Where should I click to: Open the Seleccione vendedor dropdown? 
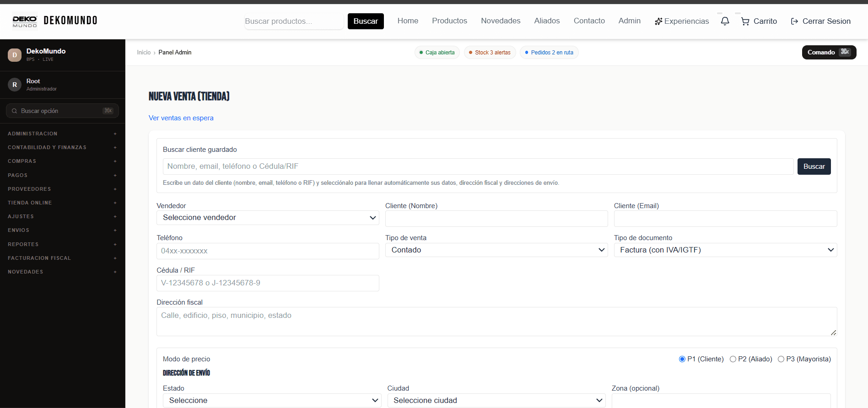click(x=268, y=218)
